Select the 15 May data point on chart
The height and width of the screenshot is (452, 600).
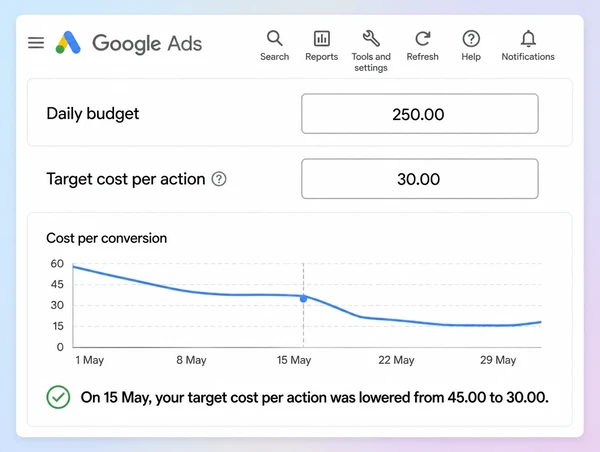pyautogui.click(x=303, y=299)
